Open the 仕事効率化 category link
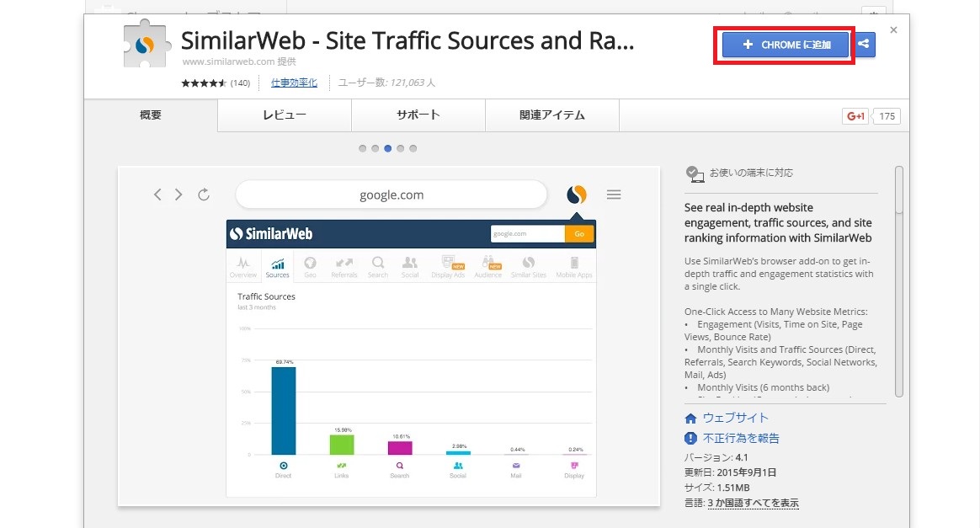980x528 pixels. click(294, 83)
